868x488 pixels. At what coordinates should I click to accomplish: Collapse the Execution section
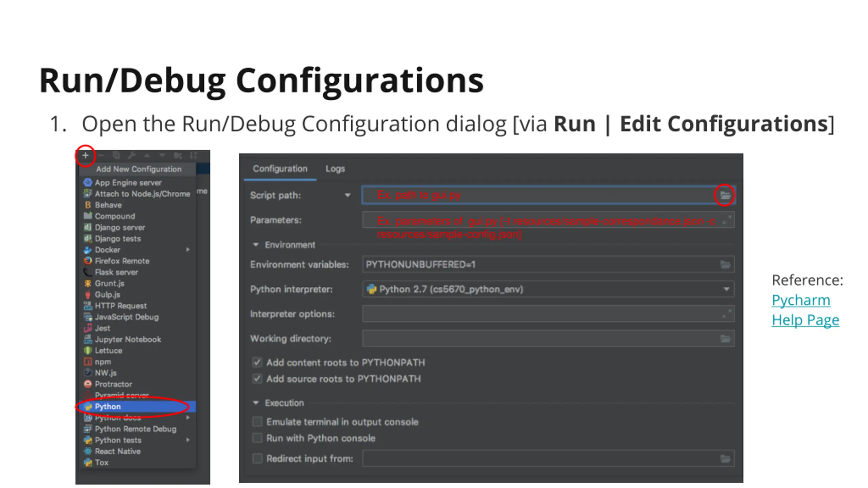[256, 403]
